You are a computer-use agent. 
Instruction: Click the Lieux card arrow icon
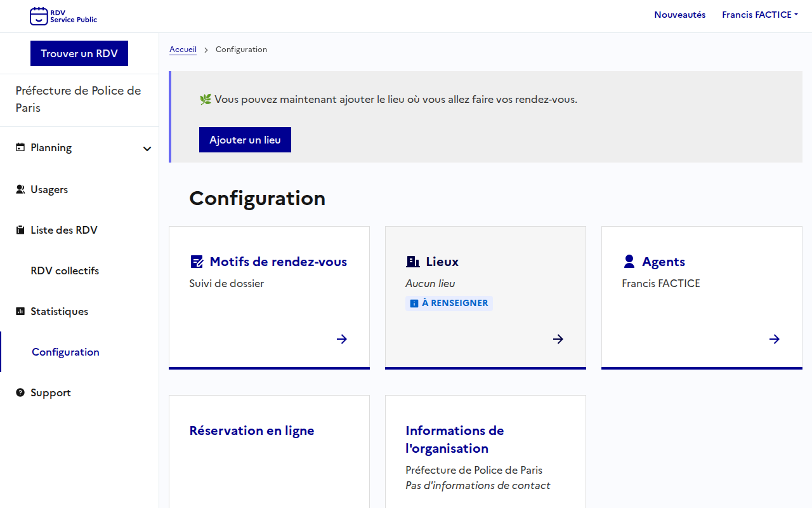pyautogui.click(x=558, y=339)
